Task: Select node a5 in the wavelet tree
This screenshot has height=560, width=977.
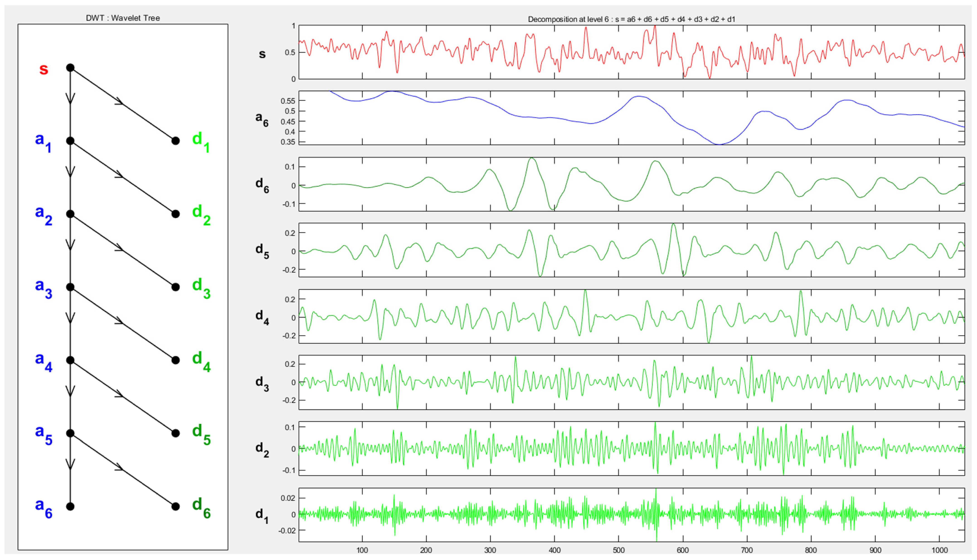Action: (70, 434)
